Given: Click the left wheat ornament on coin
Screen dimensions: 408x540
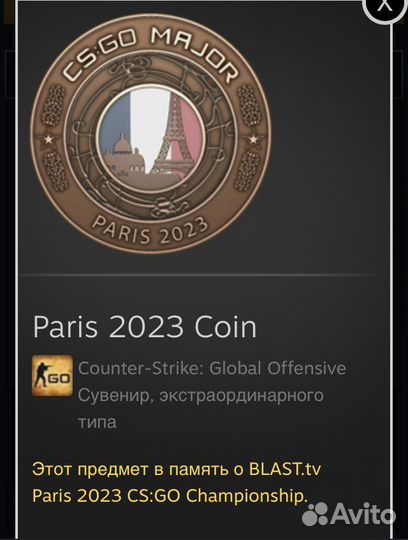Looking at the screenshot, I should [53, 105].
